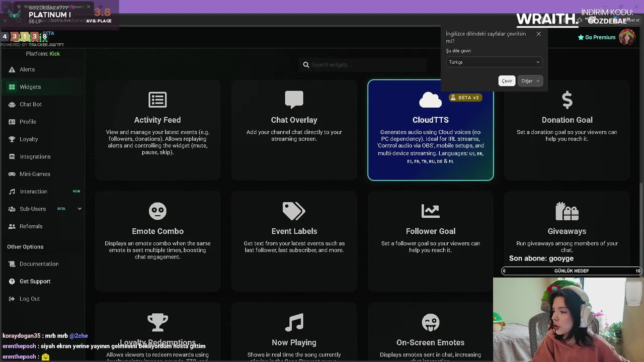Screen dimensions: 644x362
Task: Open Mini-Games from the sidebar
Action: click(43, 174)
